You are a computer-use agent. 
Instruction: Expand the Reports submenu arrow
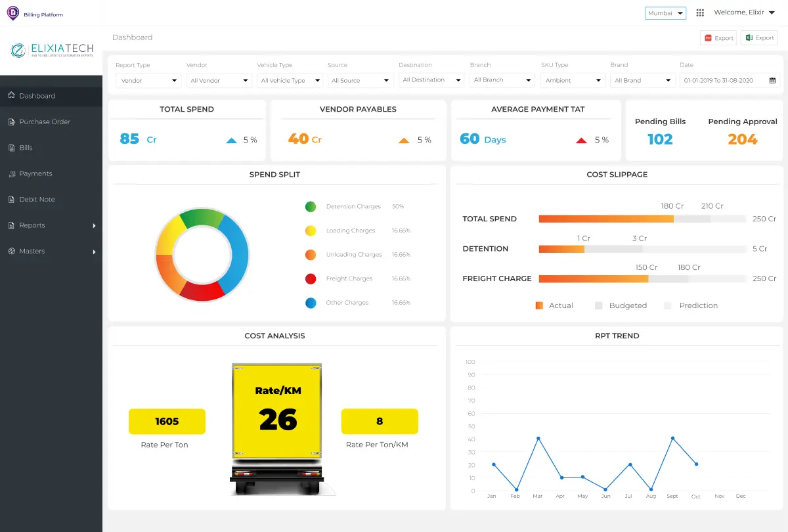pos(94,225)
